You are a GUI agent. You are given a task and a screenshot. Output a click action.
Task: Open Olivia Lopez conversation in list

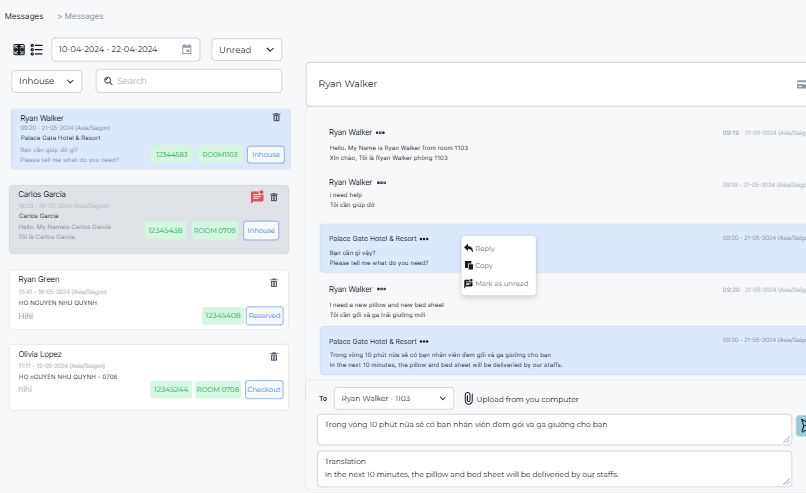[149, 378]
